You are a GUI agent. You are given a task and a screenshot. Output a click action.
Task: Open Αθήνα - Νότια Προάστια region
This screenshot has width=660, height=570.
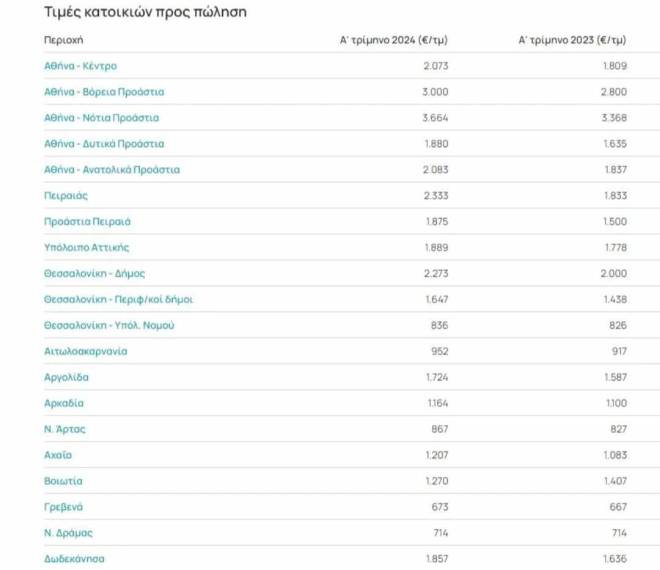point(103,118)
